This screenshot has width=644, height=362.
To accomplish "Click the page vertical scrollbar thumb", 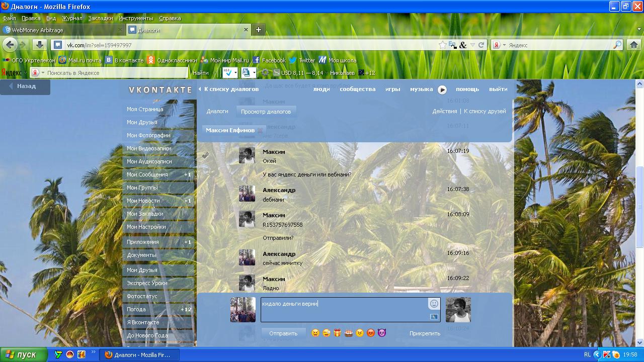I will [x=640, y=206].
